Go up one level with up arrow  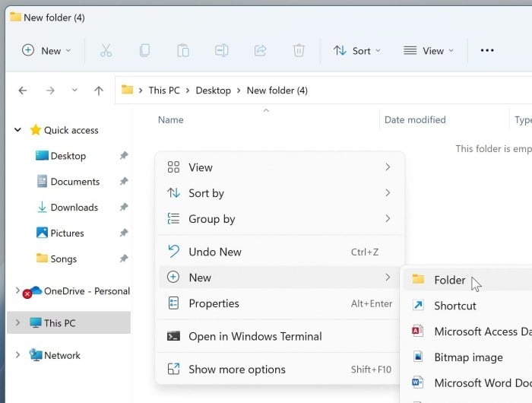point(99,90)
